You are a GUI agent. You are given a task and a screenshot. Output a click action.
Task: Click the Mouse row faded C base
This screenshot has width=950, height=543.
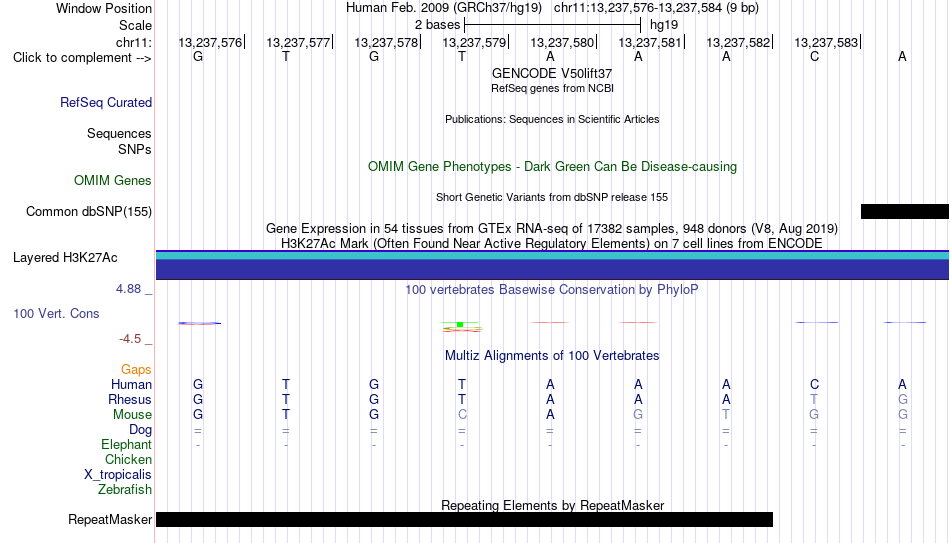pyautogui.click(x=462, y=415)
